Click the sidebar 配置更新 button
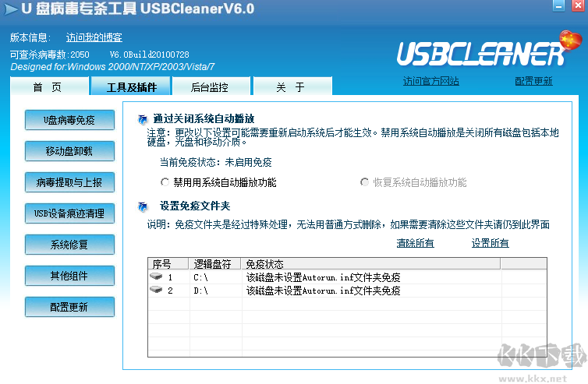 pos(69,307)
